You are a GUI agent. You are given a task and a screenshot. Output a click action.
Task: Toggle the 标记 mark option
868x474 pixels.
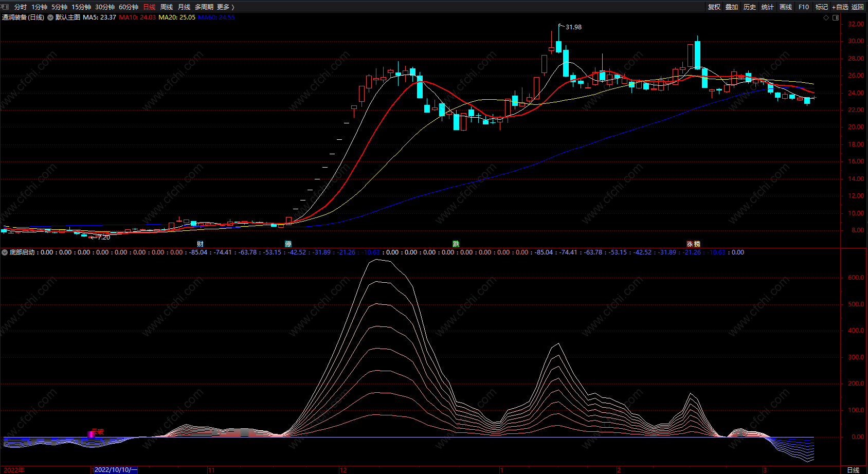pos(822,7)
